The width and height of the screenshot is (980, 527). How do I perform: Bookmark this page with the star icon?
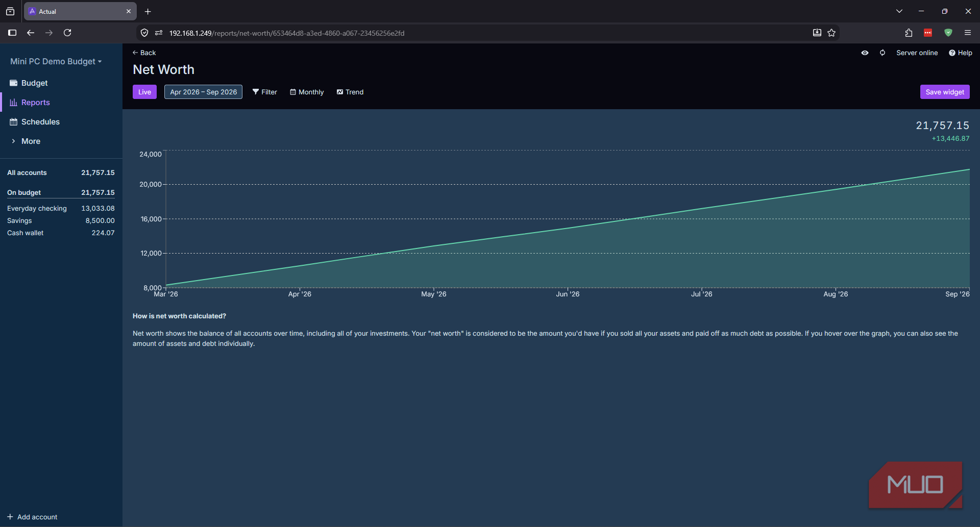(x=831, y=33)
